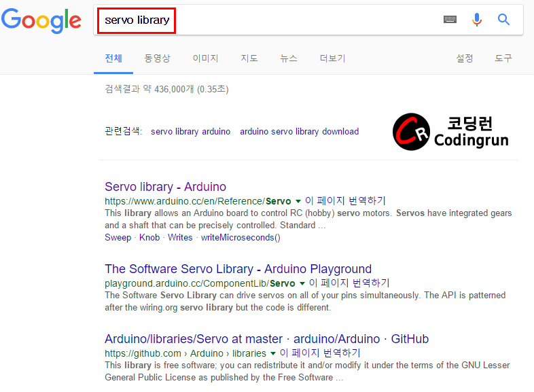Screen dimensions: 534x392
Task: Open 설정 options
Action: (x=465, y=58)
